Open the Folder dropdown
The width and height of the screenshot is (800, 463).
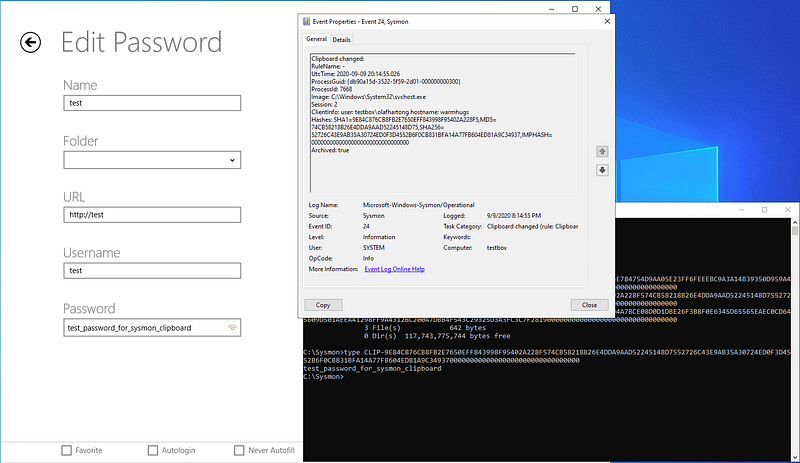coord(152,160)
